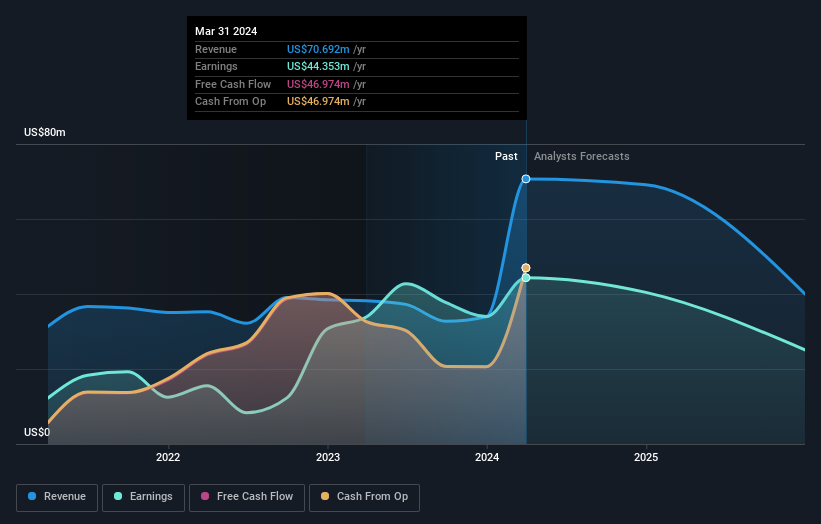Click the 2024 x-axis label
Viewport: 821px width, 524px height.
click(x=487, y=458)
